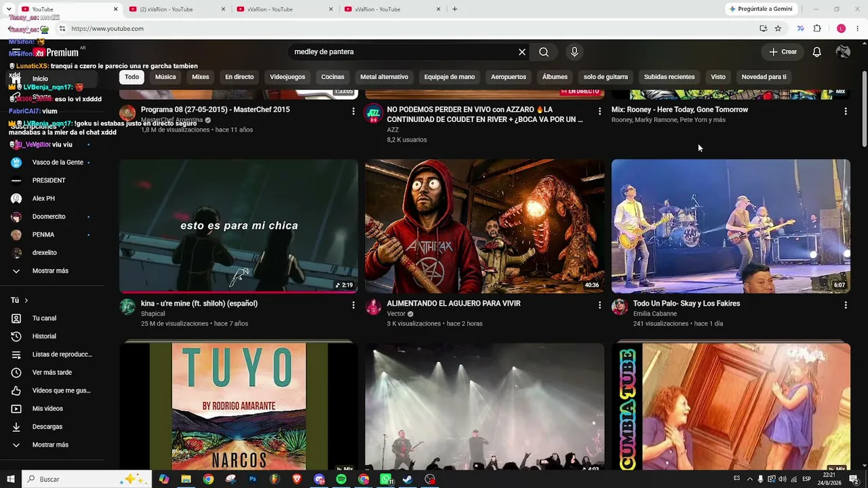Focus the address bar URL
The height and width of the screenshot is (488, 868).
pos(107,28)
